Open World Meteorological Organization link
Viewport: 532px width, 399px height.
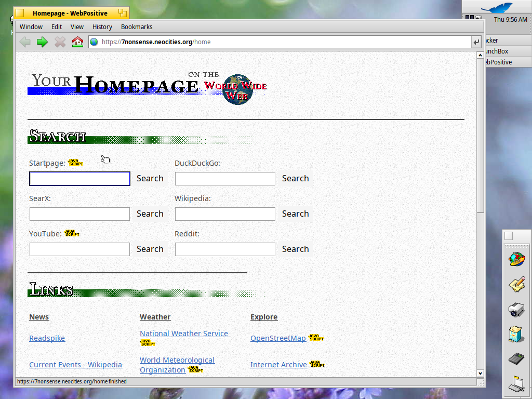[177, 365]
